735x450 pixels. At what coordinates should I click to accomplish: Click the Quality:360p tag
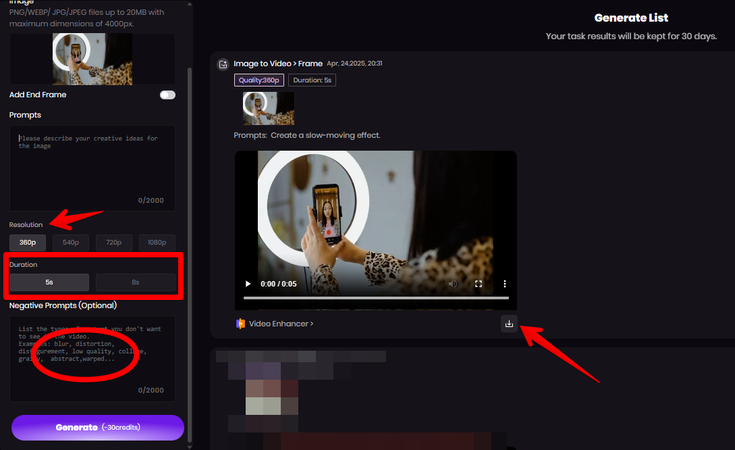tap(259, 80)
